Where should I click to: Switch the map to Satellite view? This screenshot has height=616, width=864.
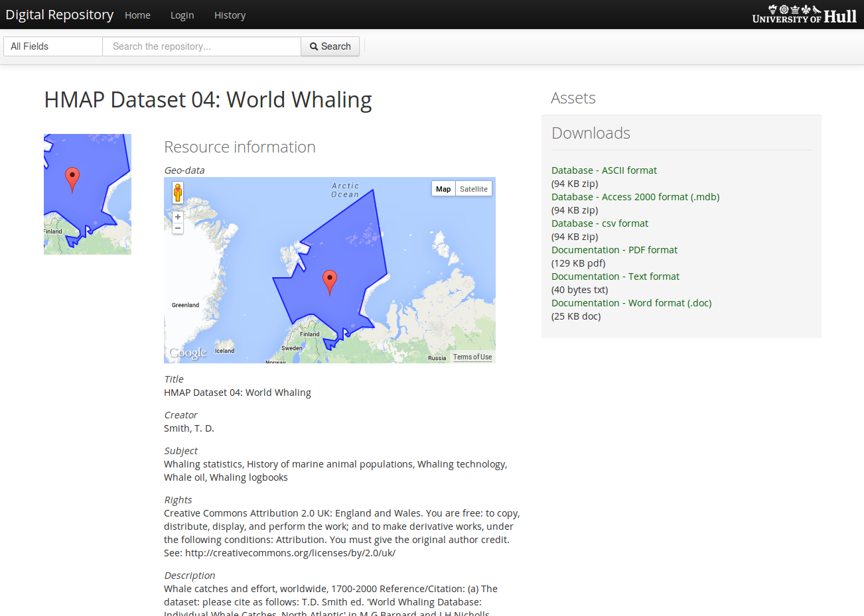(x=473, y=188)
